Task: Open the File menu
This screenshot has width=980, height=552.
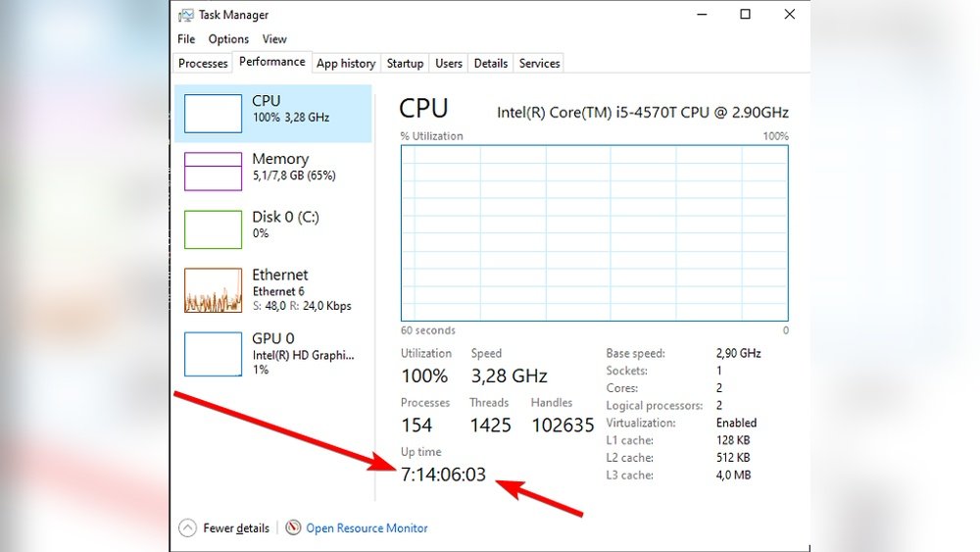Action: click(x=186, y=39)
